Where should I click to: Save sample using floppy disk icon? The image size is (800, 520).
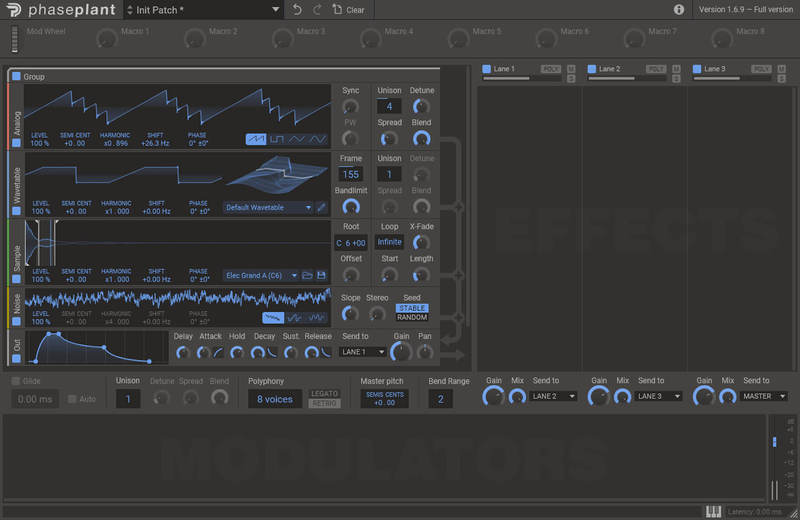[x=321, y=275]
